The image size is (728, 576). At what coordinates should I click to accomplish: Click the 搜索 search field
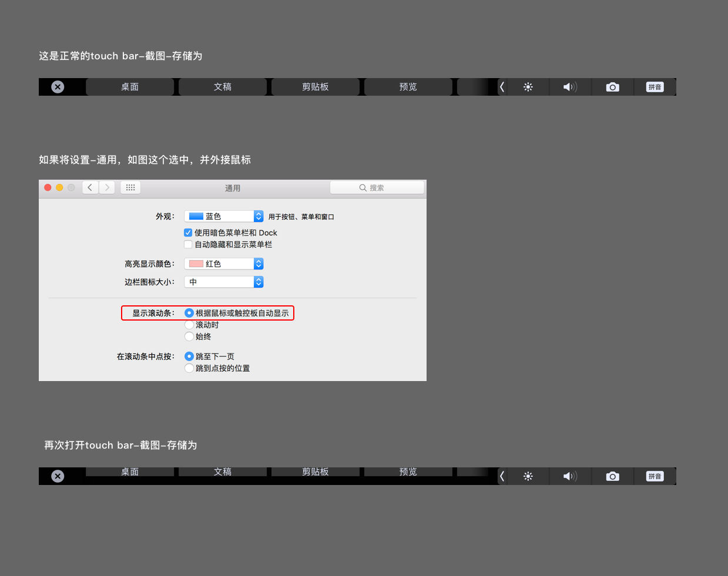377,187
